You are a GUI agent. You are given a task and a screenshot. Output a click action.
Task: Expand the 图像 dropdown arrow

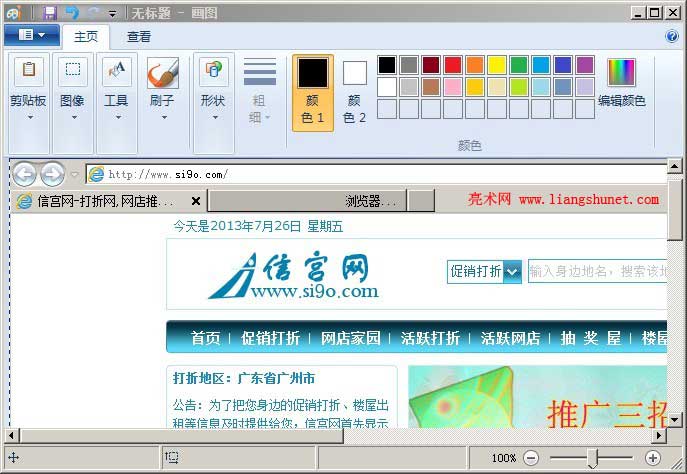coord(74,117)
